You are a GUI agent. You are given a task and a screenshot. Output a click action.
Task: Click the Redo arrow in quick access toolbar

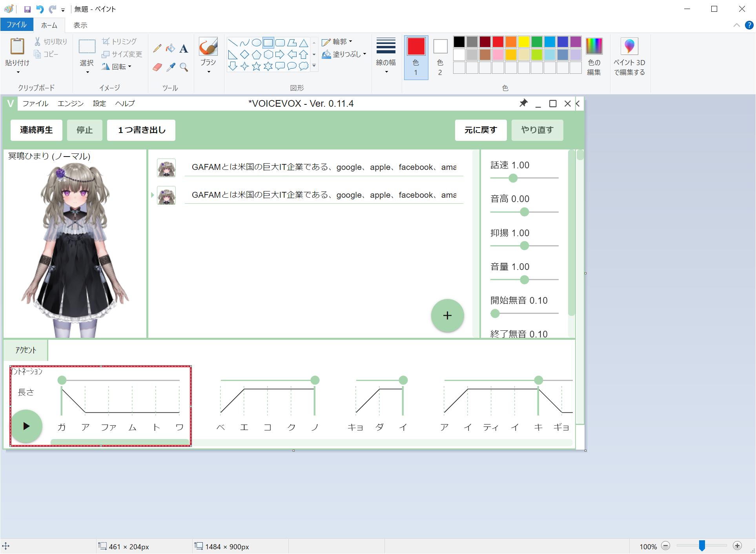point(52,9)
